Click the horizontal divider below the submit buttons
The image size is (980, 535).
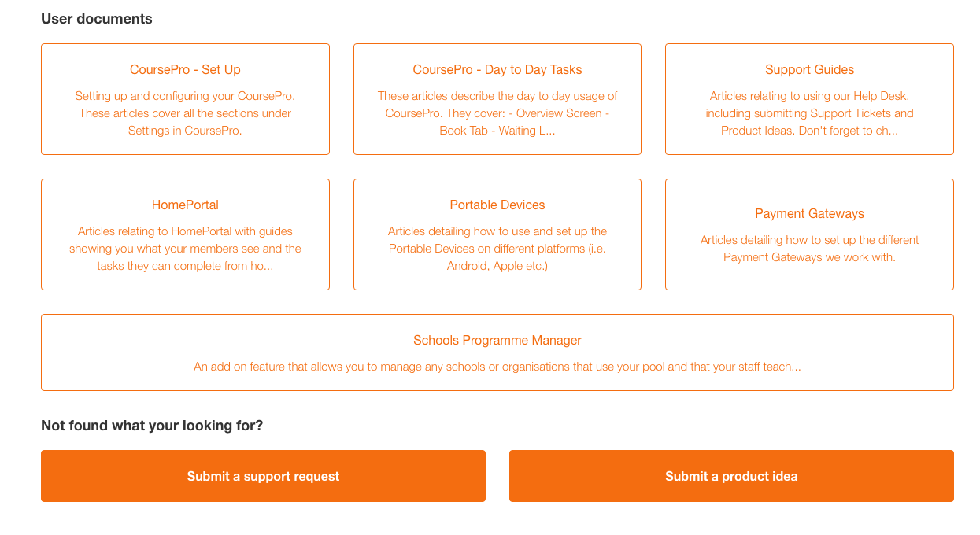(497, 526)
